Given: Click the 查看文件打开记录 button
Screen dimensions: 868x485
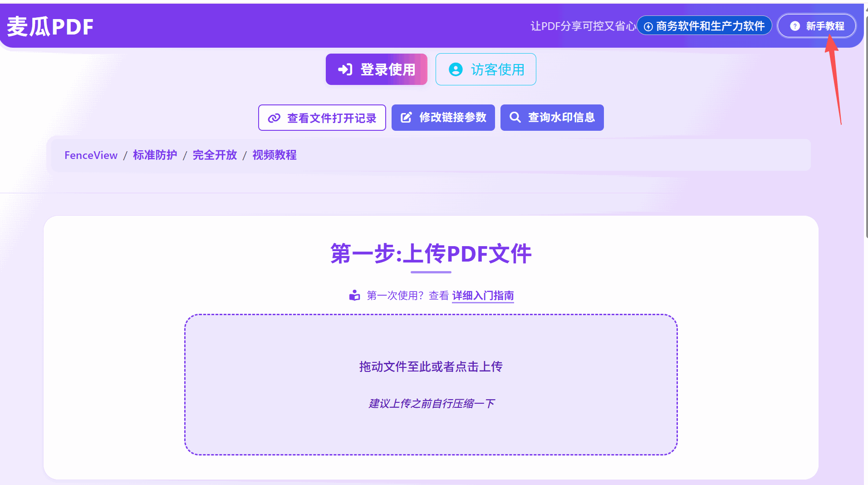Looking at the screenshot, I should (x=322, y=118).
